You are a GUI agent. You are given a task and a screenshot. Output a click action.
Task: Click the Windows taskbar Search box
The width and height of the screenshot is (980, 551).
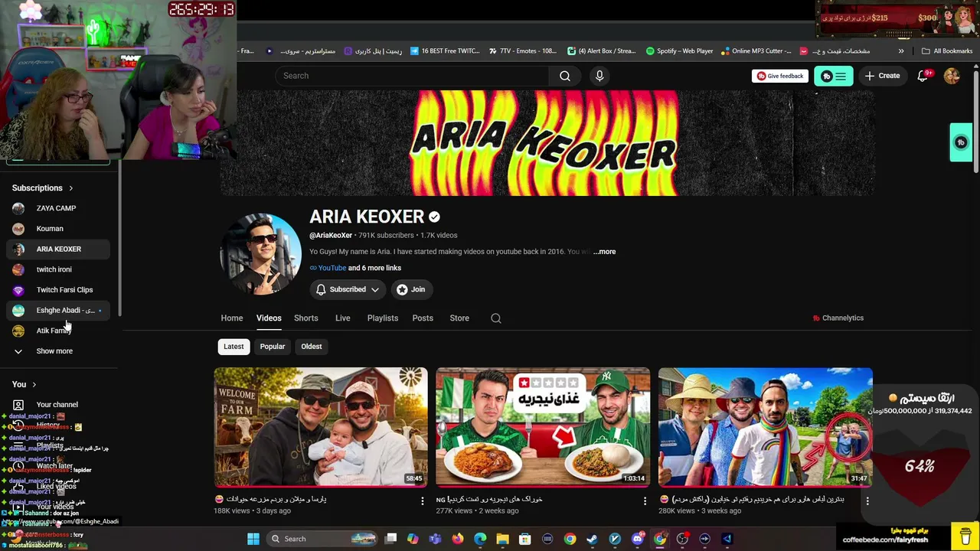pyautogui.click(x=322, y=539)
